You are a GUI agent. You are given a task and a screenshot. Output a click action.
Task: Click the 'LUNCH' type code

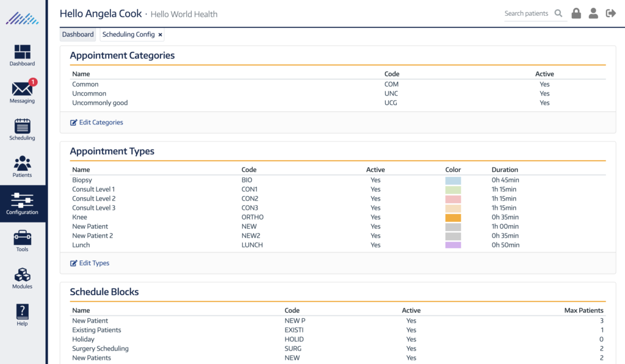pyautogui.click(x=252, y=245)
